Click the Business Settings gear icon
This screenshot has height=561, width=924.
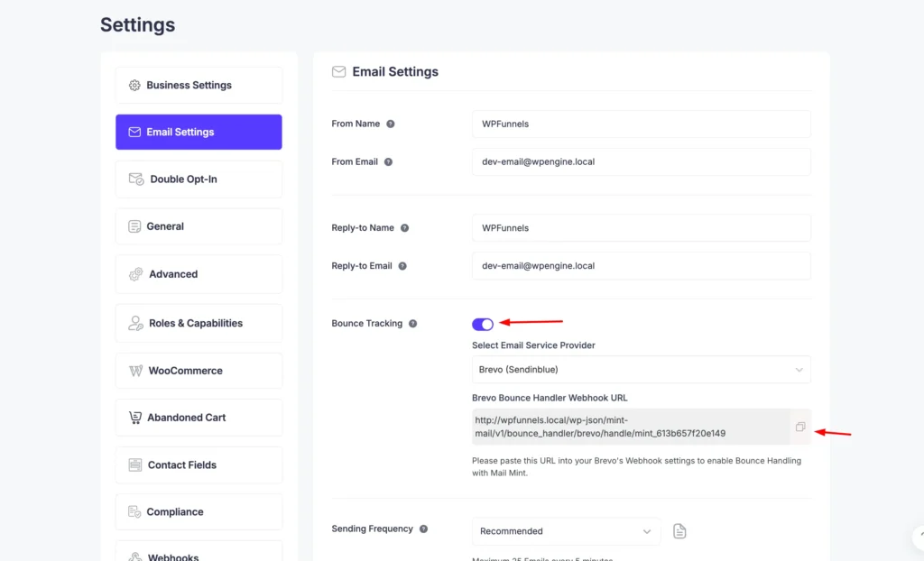coord(134,85)
